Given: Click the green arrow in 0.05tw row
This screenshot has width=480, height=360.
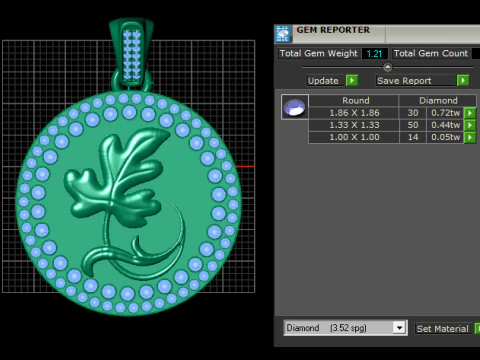Looking at the screenshot, I should (470, 137).
